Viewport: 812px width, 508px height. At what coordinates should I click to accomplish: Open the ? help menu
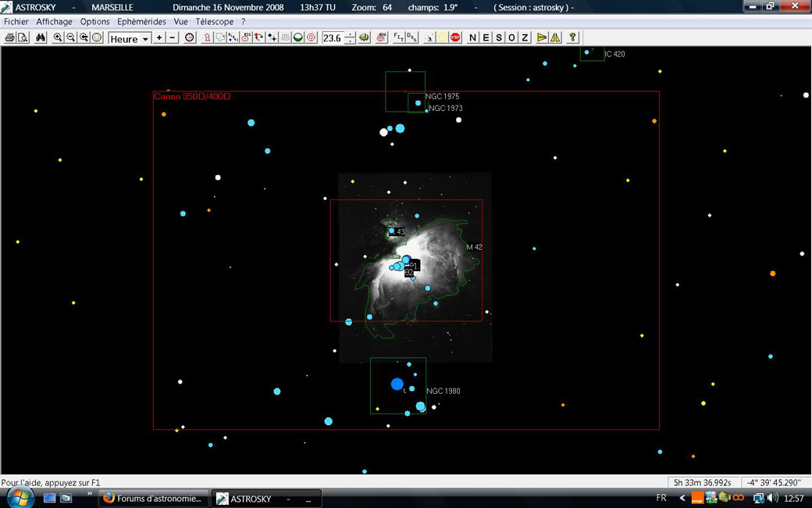(244, 22)
